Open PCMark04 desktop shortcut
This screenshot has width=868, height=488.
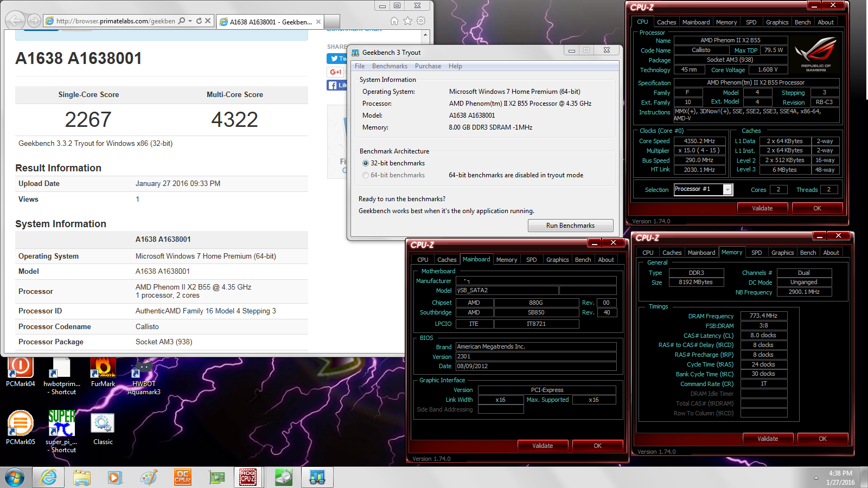click(20, 371)
